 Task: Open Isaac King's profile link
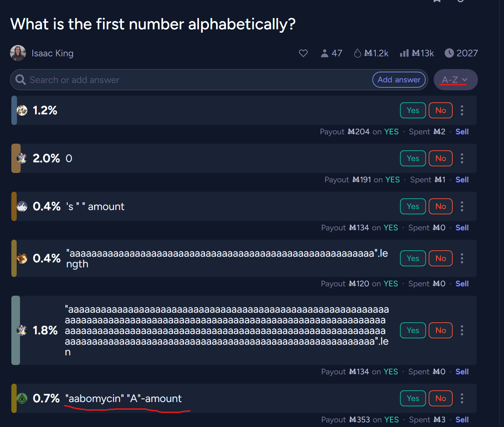(52, 53)
